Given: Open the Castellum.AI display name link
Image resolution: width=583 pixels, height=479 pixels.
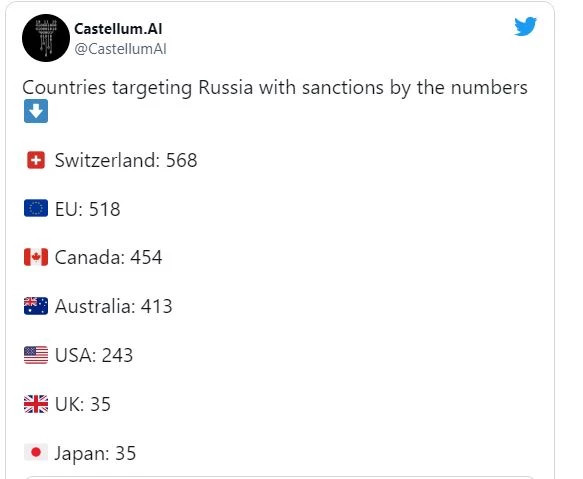Looking at the screenshot, I should tap(118, 29).
